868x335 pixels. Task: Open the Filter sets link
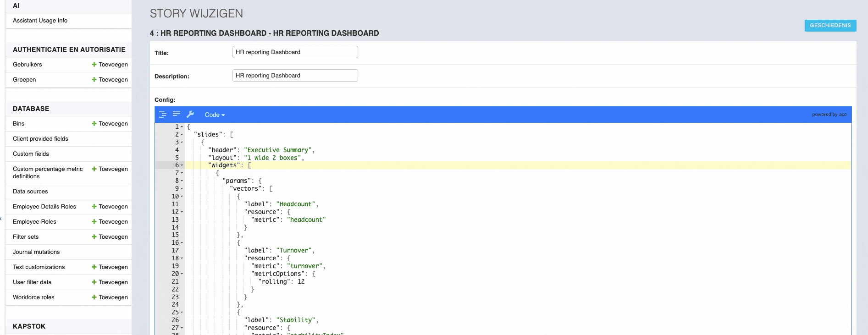pos(26,237)
